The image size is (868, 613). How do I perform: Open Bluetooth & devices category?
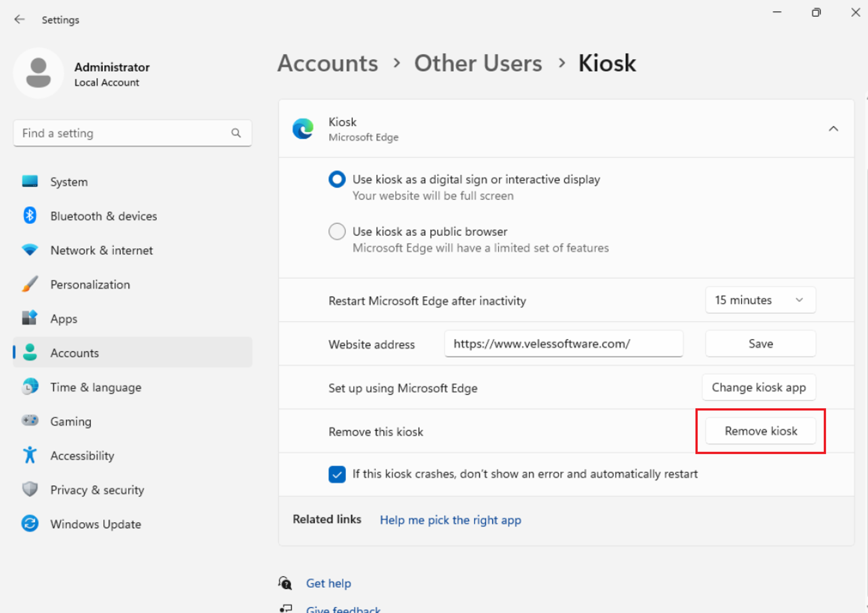pyautogui.click(x=132, y=216)
